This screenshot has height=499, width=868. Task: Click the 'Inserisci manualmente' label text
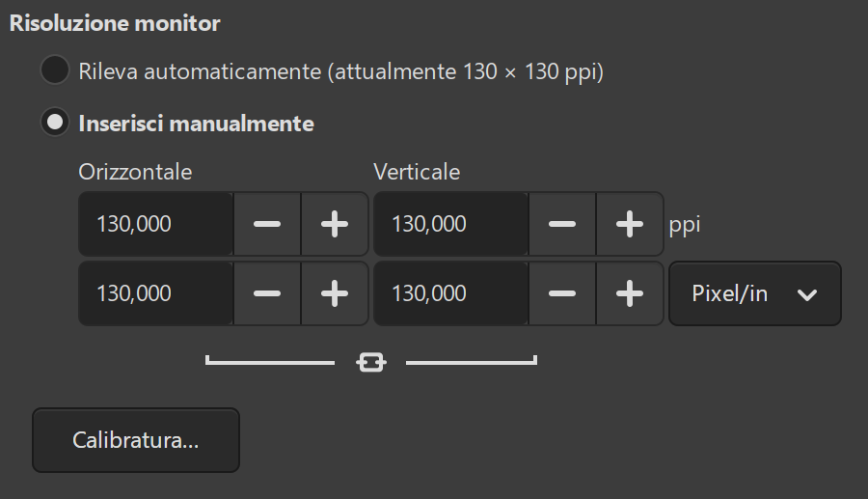(196, 124)
